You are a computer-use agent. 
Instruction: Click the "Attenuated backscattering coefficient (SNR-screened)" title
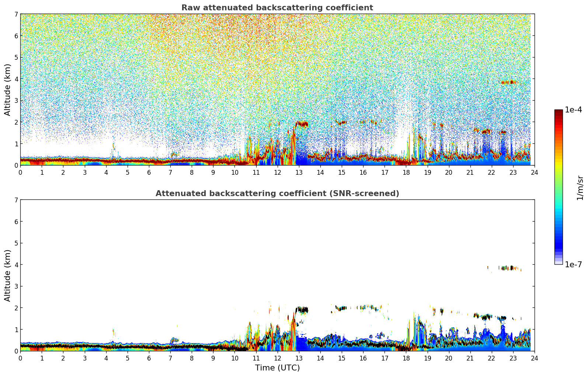277,194
